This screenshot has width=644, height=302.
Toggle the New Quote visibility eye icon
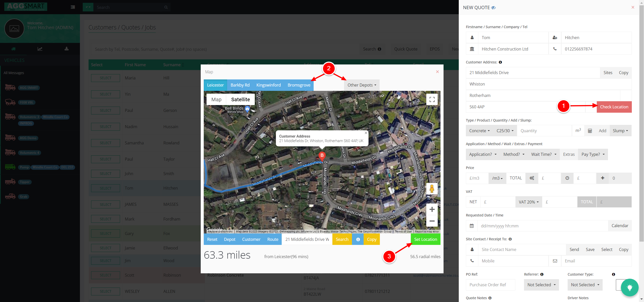(x=494, y=8)
